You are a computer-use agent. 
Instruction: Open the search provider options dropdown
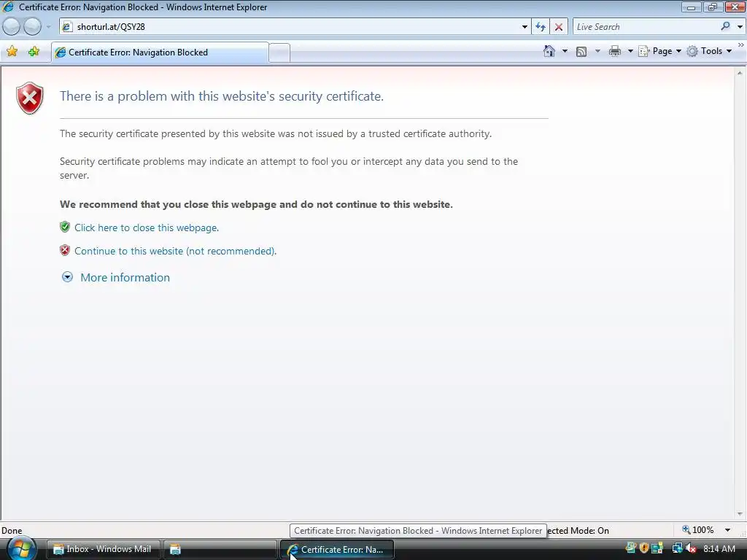(740, 27)
